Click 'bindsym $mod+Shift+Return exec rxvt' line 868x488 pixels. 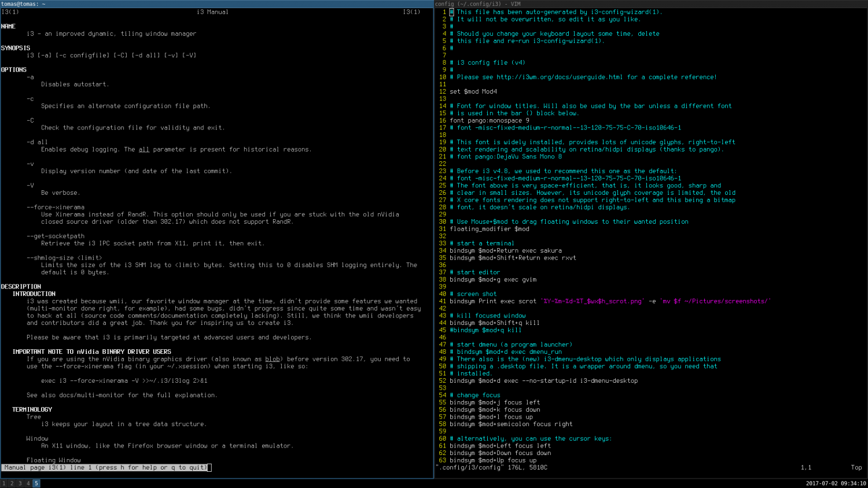click(513, 258)
